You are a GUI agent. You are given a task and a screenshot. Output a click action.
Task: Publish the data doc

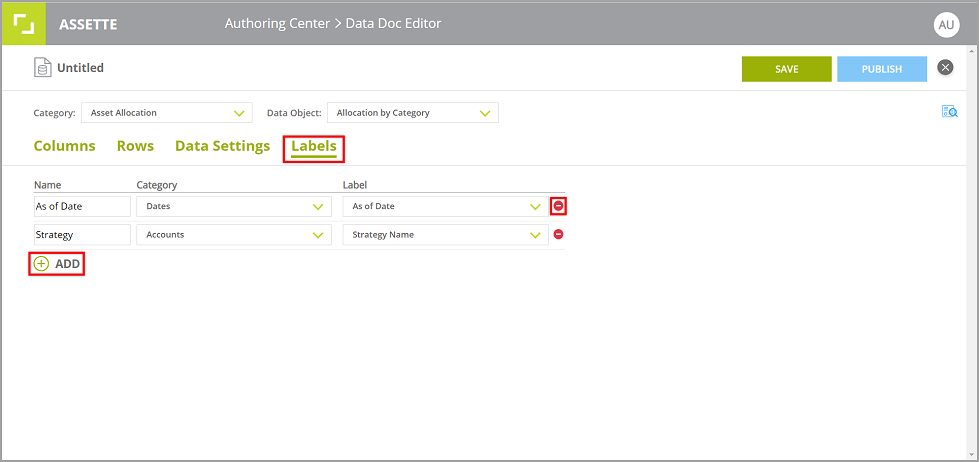coord(882,69)
